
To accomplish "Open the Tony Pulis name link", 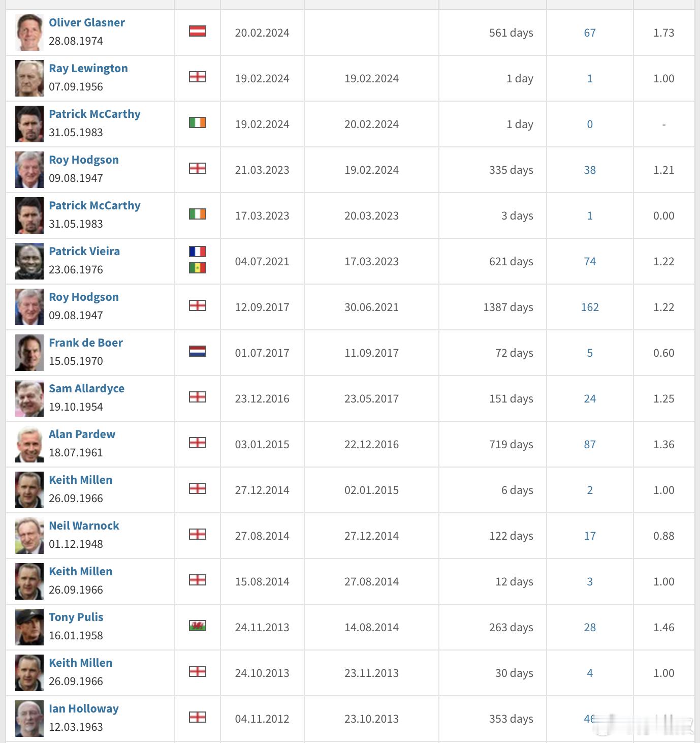I will pos(76,617).
